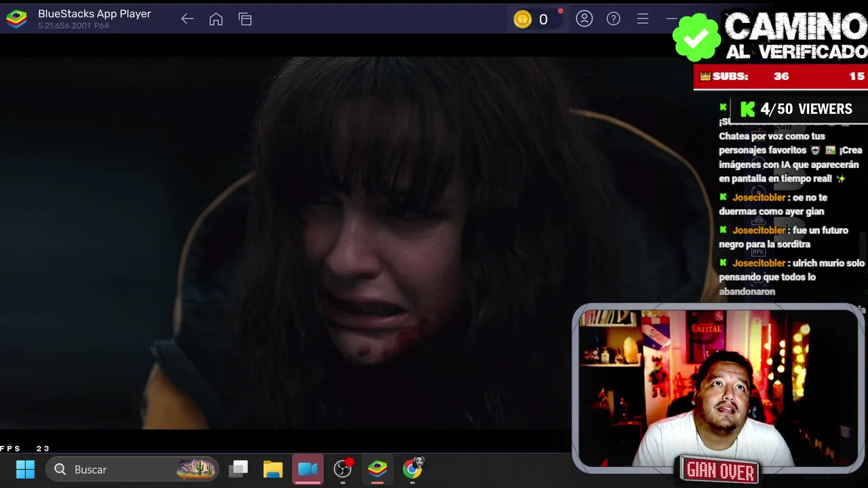The image size is (868, 488).
Task: Open Task View on the taskbar
Action: [239, 469]
